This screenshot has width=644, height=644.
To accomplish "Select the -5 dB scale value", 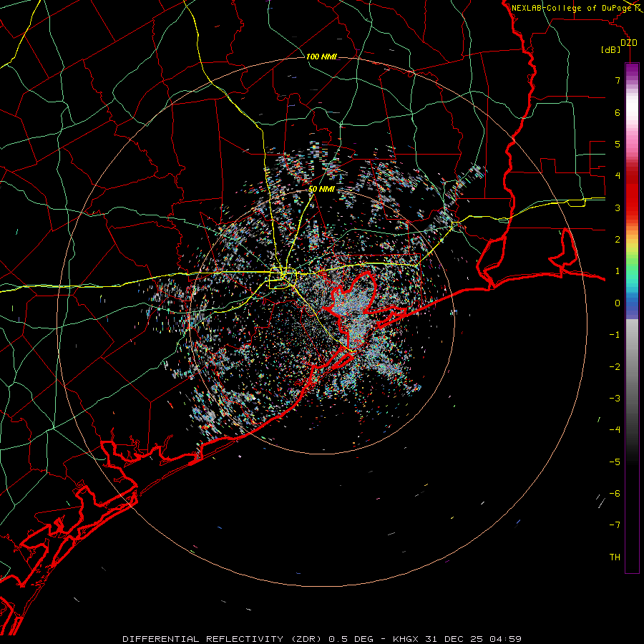I will pyautogui.click(x=615, y=462).
